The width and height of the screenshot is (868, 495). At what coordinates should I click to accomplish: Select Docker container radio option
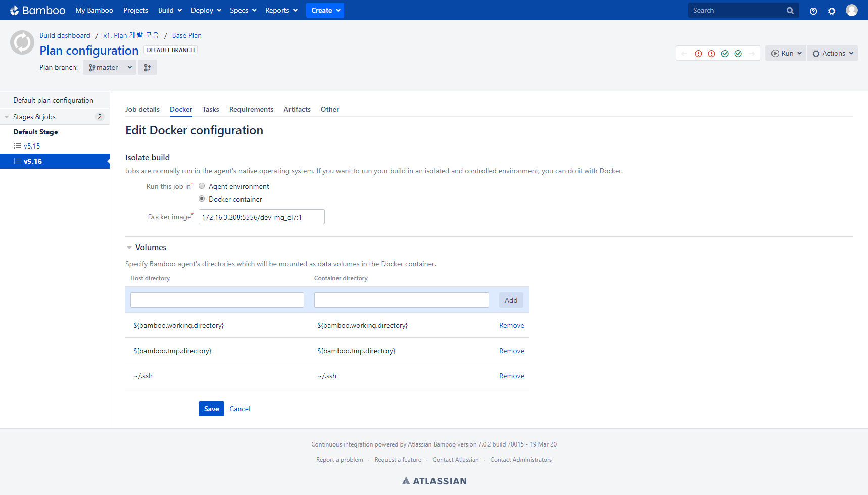point(202,199)
